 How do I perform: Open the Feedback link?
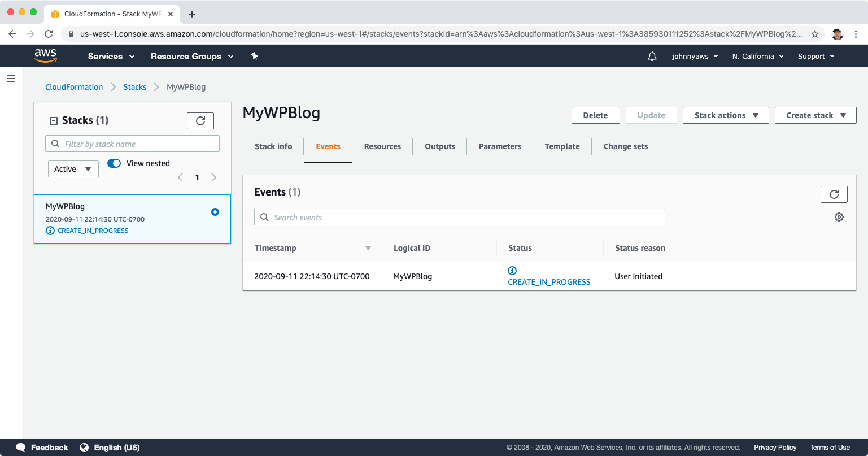pyautogui.click(x=42, y=448)
